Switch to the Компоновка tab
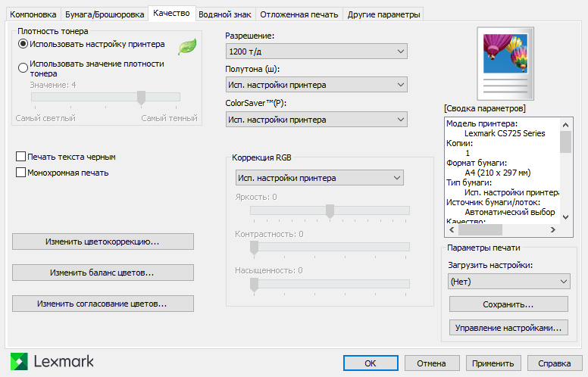588x377 pixels. pyautogui.click(x=33, y=14)
